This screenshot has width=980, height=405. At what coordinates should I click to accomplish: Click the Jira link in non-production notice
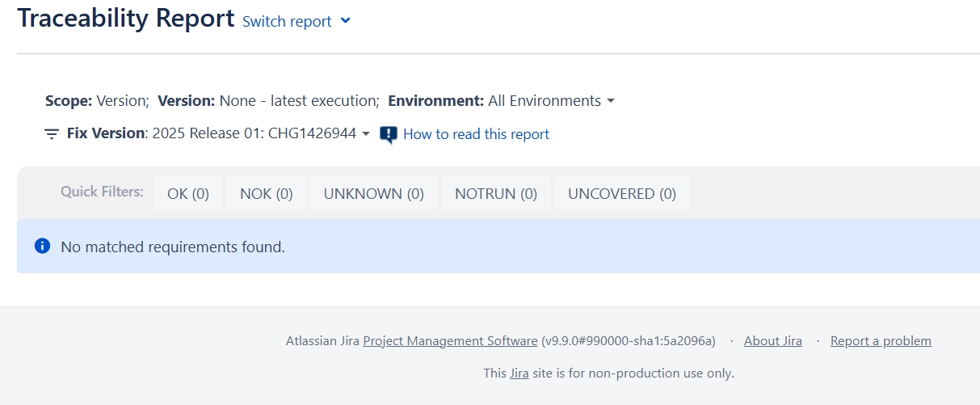519,373
